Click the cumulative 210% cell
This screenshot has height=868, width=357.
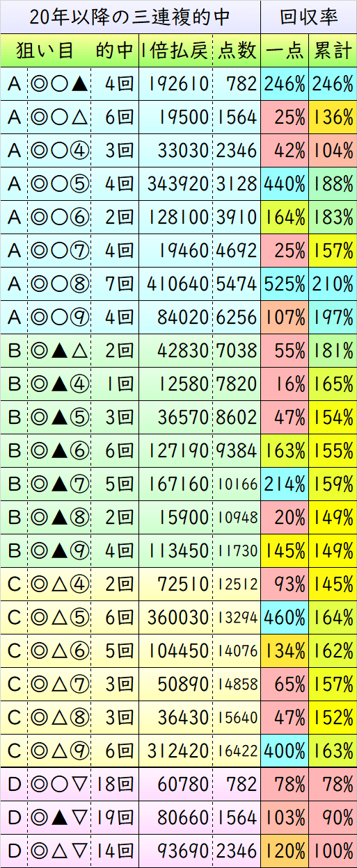333,284
